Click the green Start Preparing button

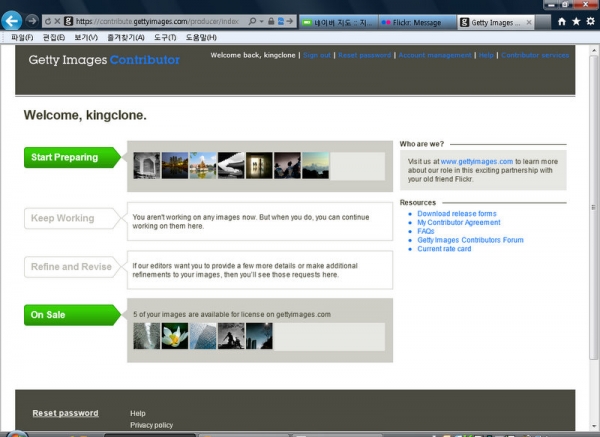(68, 157)
